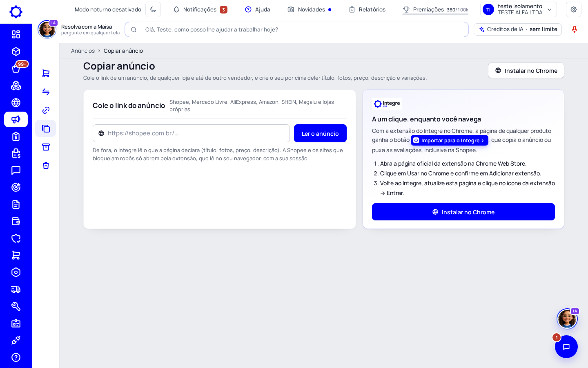The image size is (588, 368).
Task: Click the blue Instalar no Chrome button
Action: pyautogui.click(x=463, y=212)
